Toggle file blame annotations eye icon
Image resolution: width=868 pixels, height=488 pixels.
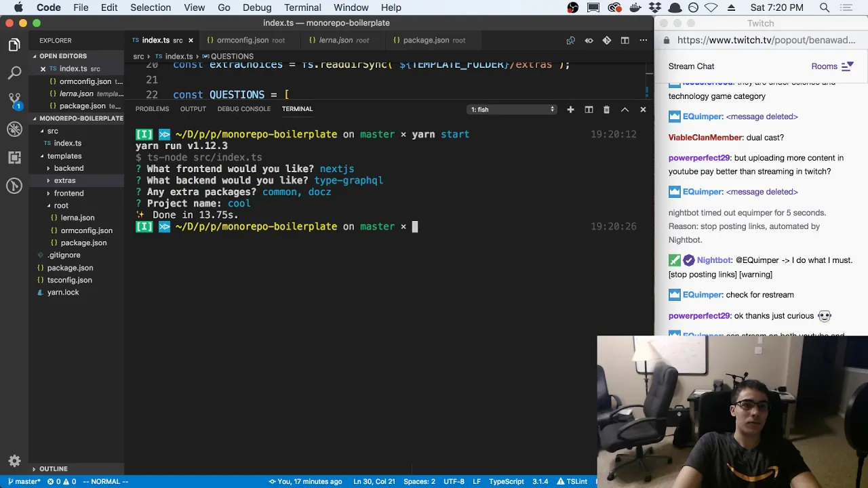589,41
